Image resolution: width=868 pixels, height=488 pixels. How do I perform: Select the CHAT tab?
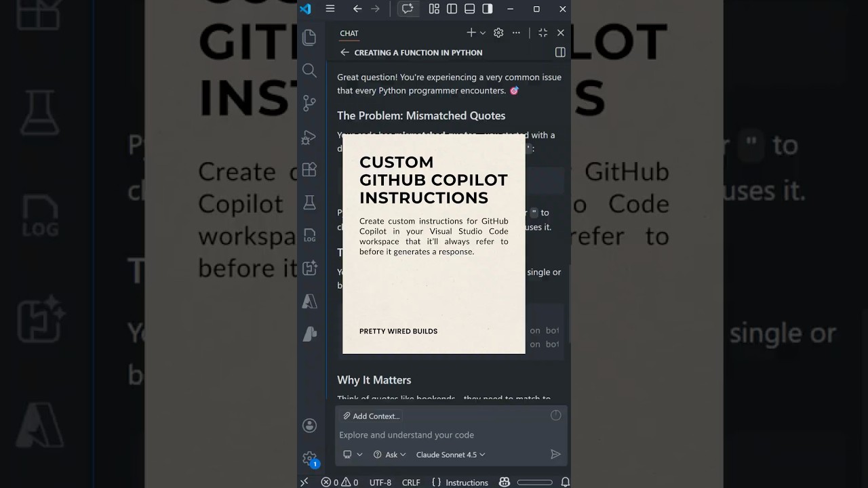(x=349, y=33)
